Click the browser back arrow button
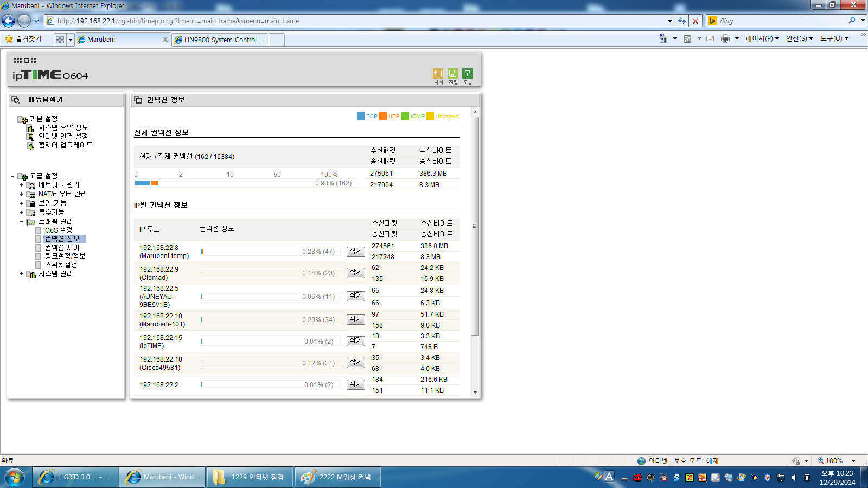This screenshot has height=488, width=868. pos(9,21)
